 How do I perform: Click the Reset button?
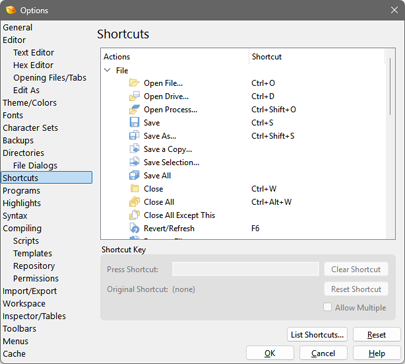(x=376, y=335)
